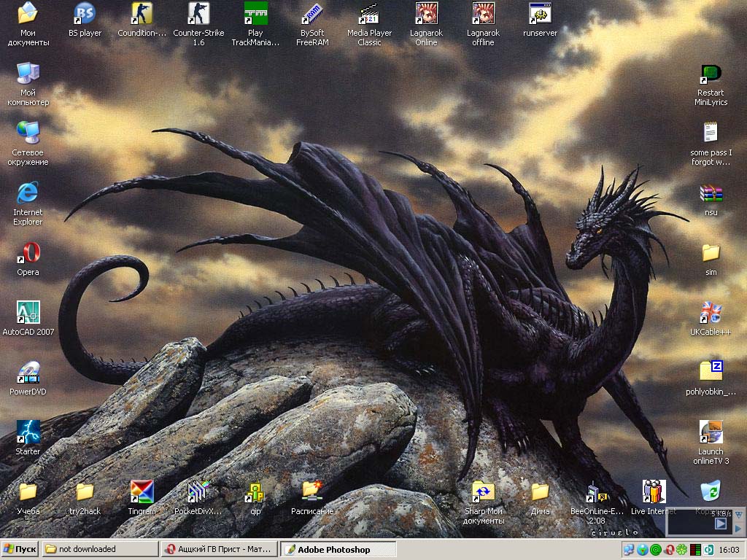The height and width of the screenshot is (560, 747).
Task: Open the sim folder
Action: (x=711, y=259)
